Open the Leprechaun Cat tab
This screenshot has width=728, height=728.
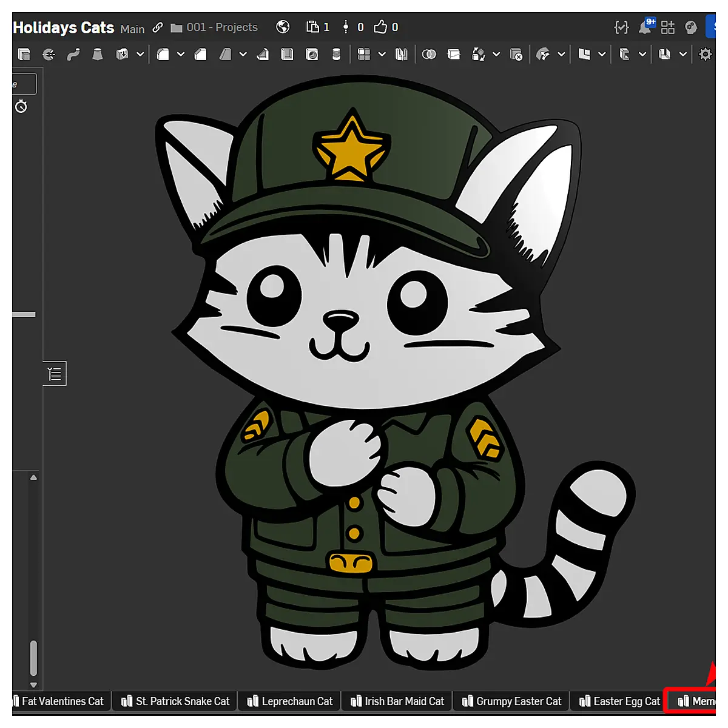pyautogui.click(x=290, y=701)
